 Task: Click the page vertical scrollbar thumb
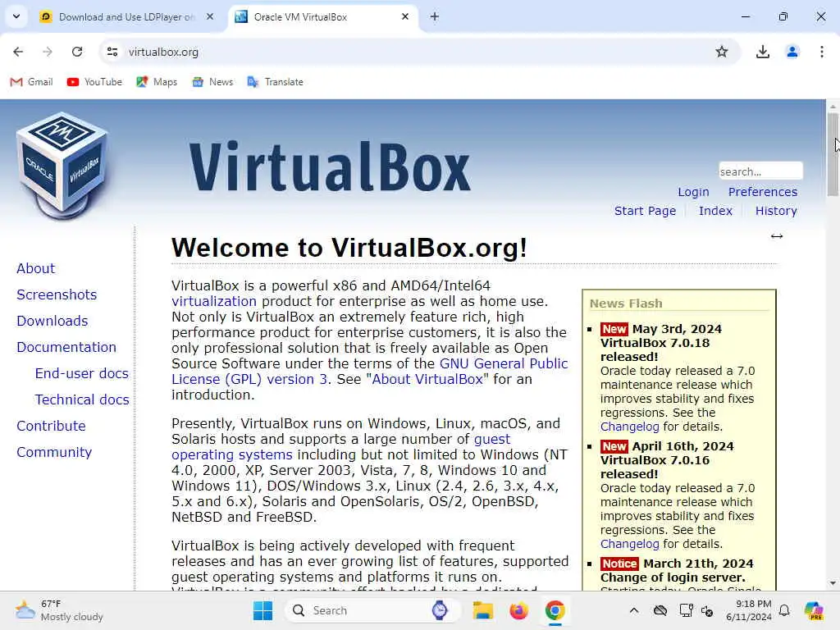[833, 155]
